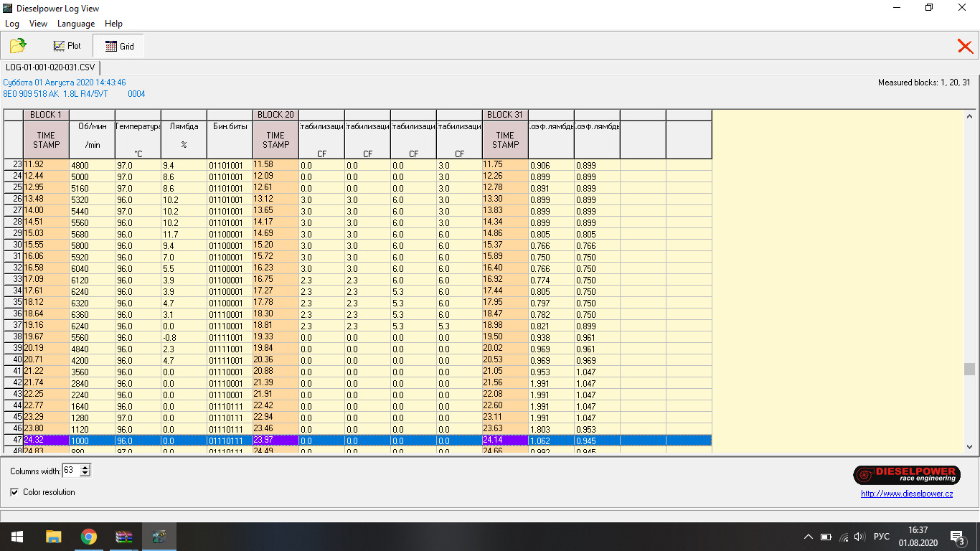Toggle the Color resolution checkbox
This screenshot has width=980, height=551.
(x=14, y=492)
